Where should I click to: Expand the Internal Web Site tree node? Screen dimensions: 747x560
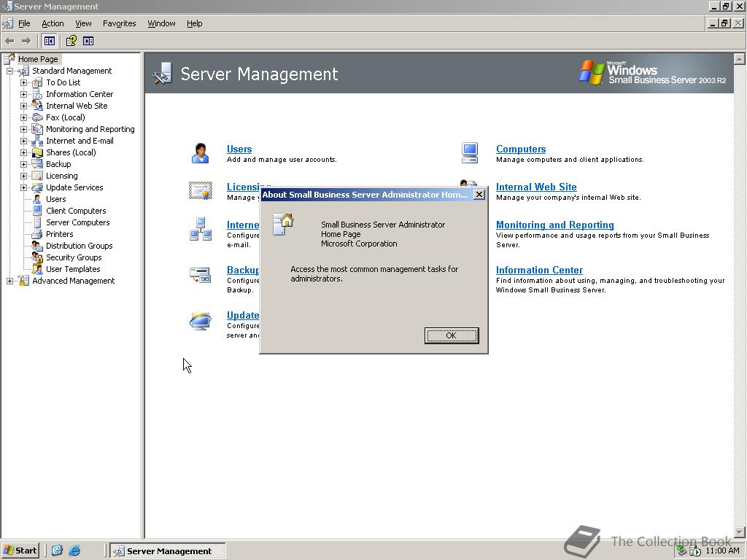click(x=23, y=106)
